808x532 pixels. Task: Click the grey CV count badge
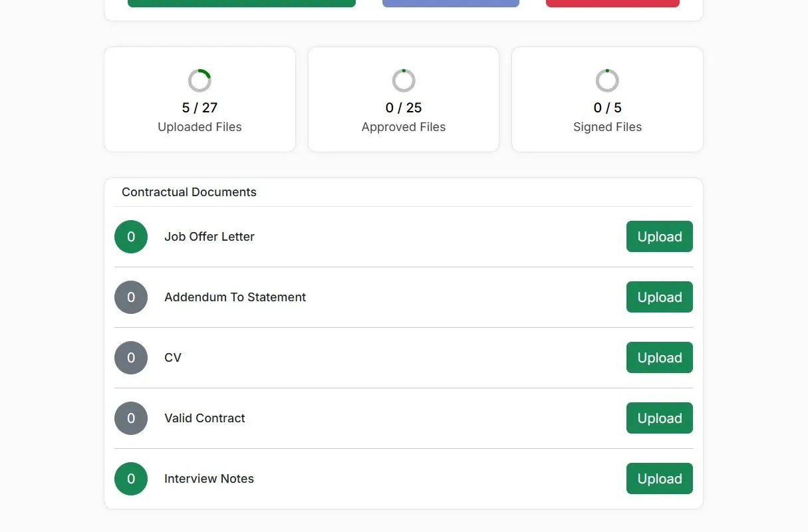click(131, 358)
